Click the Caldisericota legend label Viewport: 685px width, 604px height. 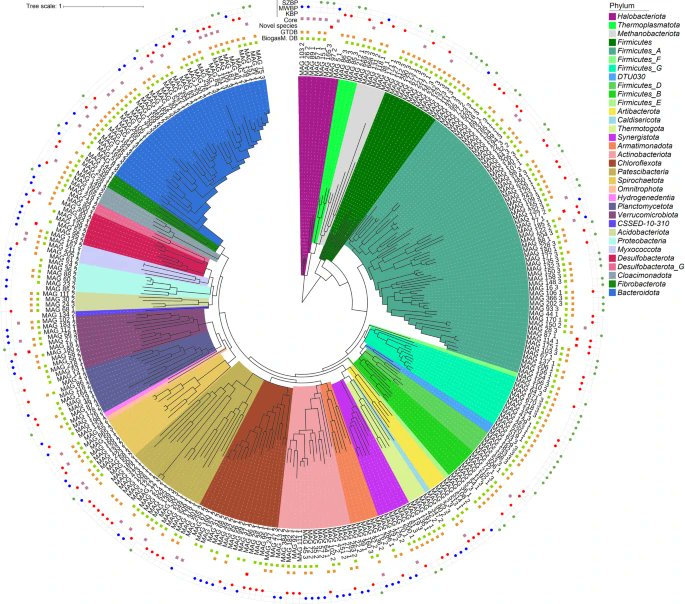(639, 120)
